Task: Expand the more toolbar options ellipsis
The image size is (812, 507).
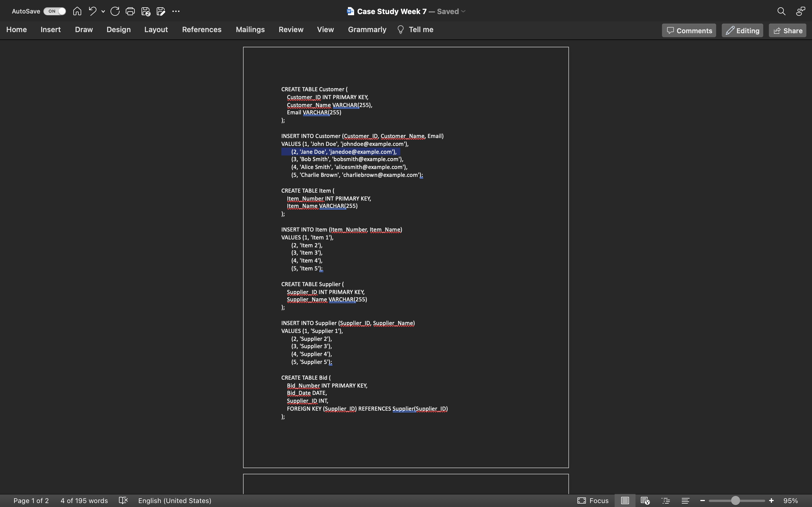Action: [176, 11]
